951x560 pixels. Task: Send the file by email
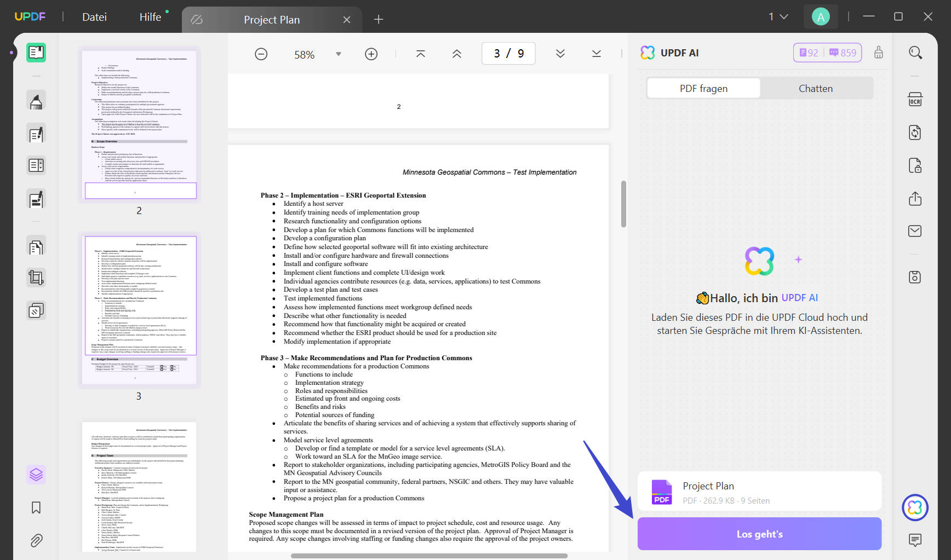coord(915,231)
